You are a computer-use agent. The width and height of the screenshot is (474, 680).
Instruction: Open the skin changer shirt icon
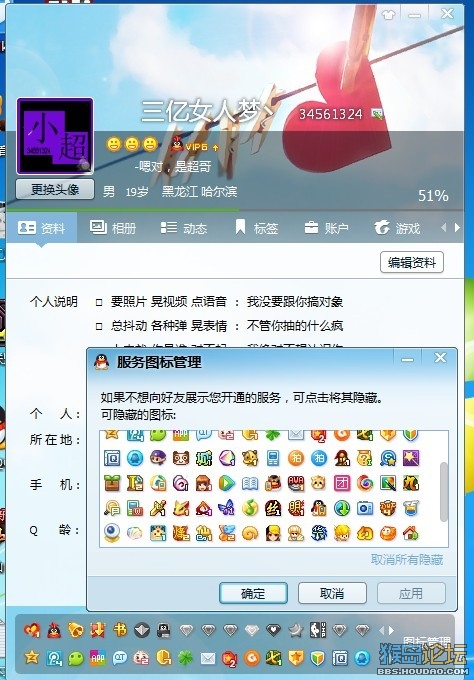coord(388,15)
